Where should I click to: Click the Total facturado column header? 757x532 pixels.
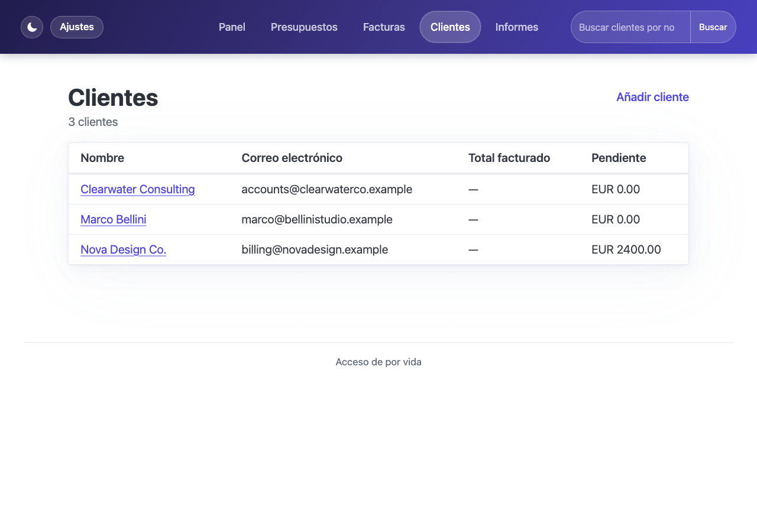pos(509,158)
